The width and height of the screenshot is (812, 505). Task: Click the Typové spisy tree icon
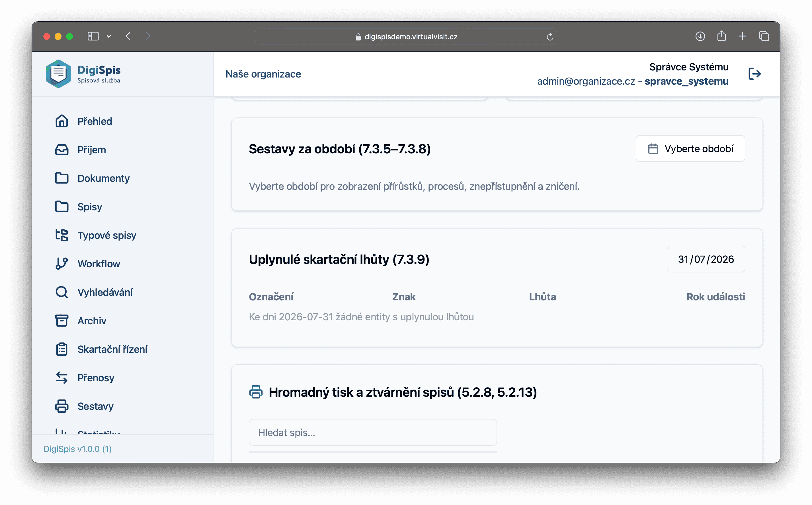coord(62,235)
